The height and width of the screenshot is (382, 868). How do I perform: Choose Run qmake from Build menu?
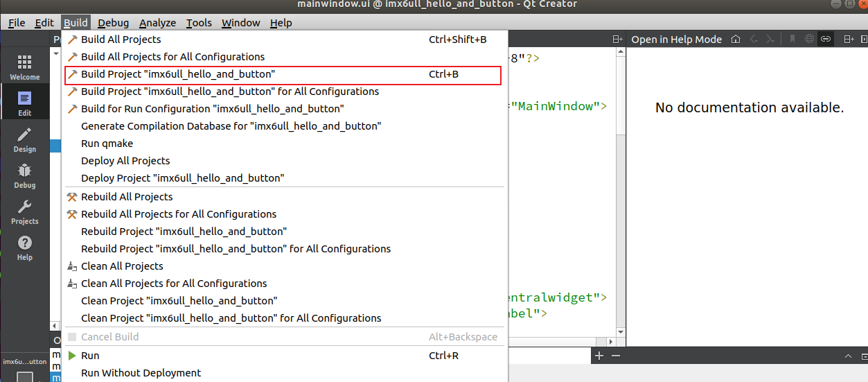point(107,144)
